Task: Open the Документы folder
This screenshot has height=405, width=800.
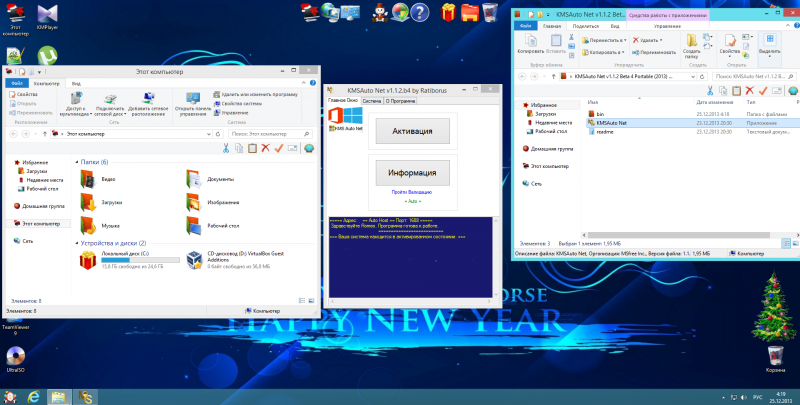Action: pyautogui.click(x=210, y=180)
